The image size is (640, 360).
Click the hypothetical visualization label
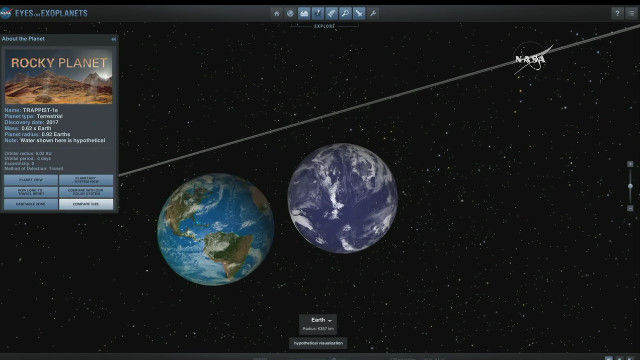click(x=318, y=343)
